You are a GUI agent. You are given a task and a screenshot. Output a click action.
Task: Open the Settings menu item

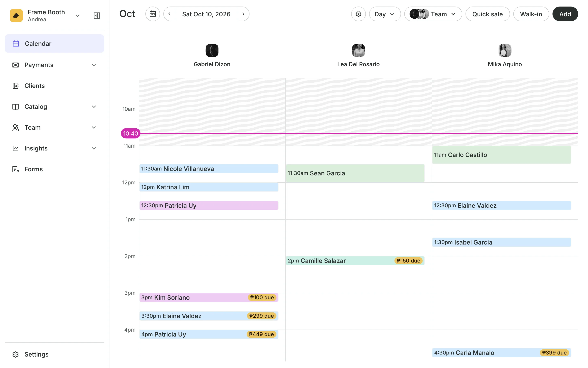pos(55,354)
